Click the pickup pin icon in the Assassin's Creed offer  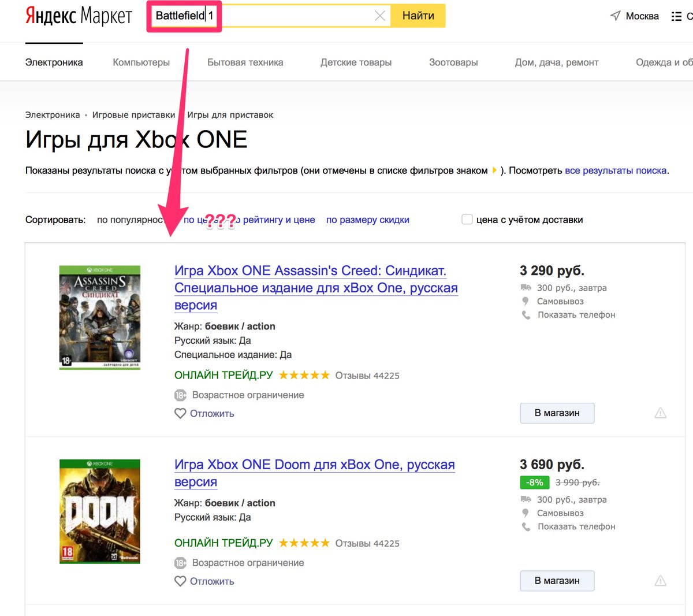tap(525, 301)
